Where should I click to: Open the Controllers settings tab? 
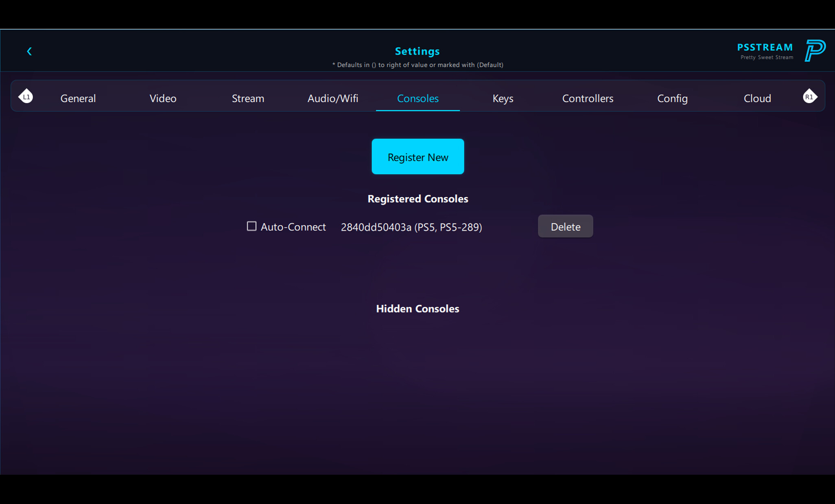click(588, 98)
